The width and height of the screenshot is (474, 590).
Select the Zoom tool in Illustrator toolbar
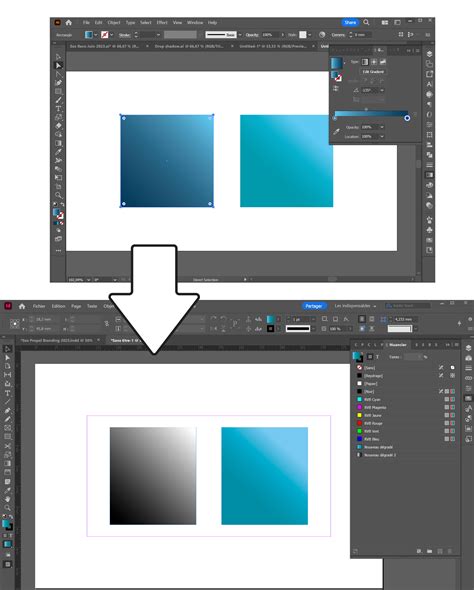(58, 195)
